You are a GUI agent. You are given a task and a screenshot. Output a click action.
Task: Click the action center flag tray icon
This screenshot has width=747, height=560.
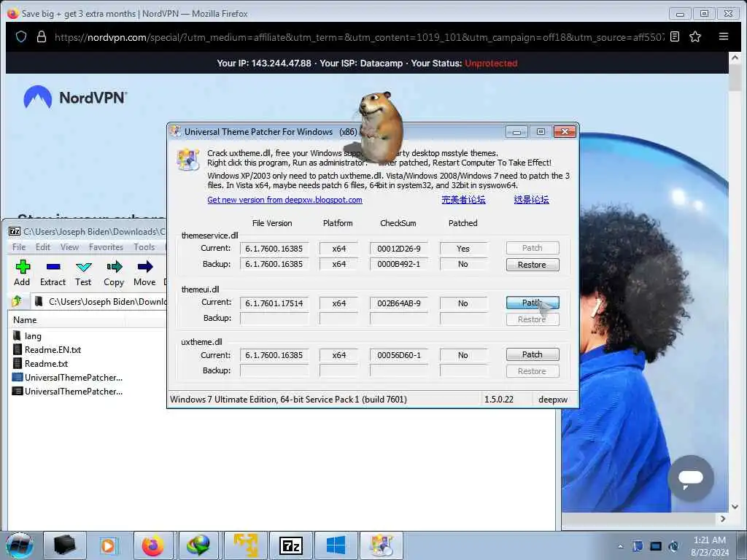pyautogui.click(x=638, y=546)
